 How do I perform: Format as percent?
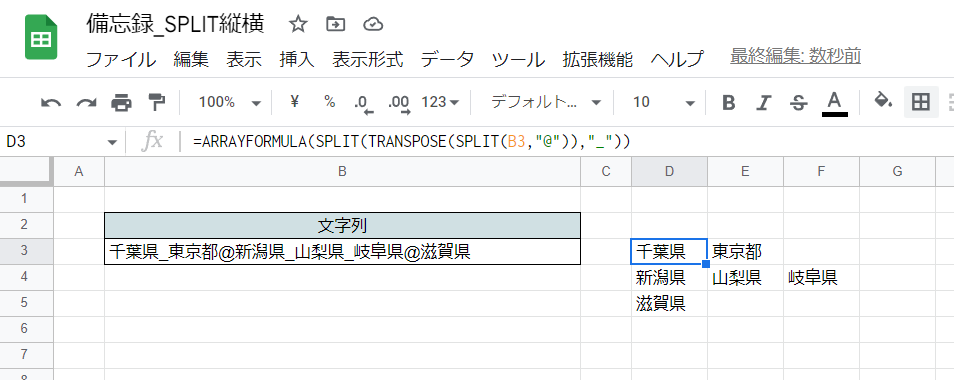pyautogui.click(x=330, y=102)
